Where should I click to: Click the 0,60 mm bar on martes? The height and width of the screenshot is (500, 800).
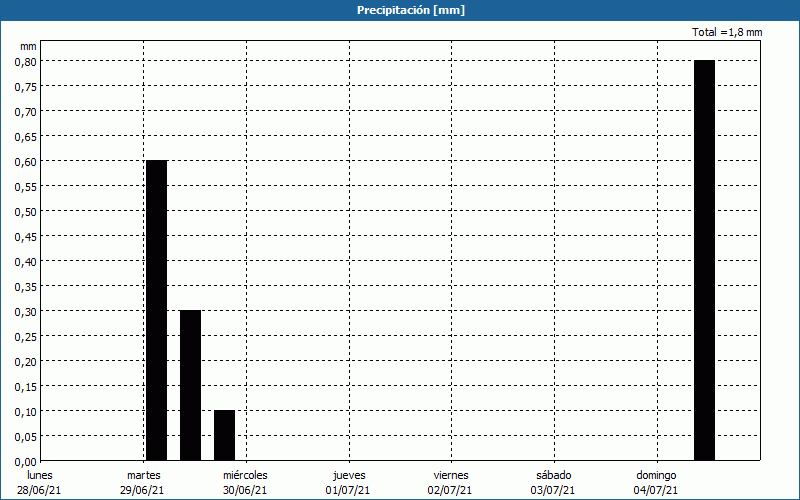pos(157,310)
